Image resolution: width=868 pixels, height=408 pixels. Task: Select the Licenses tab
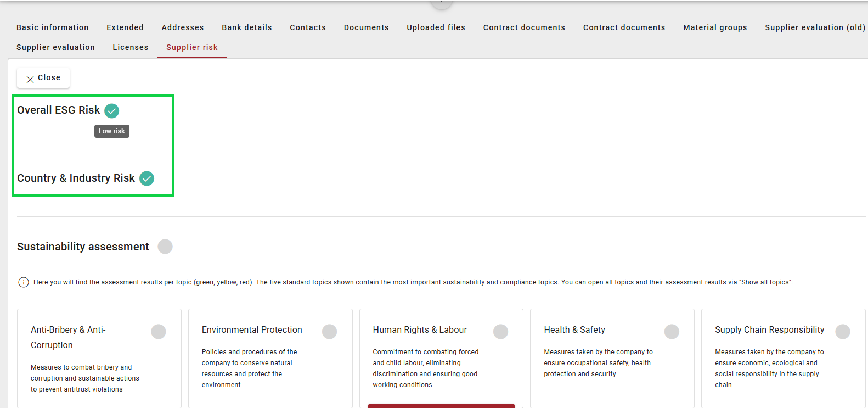[131, 47]
